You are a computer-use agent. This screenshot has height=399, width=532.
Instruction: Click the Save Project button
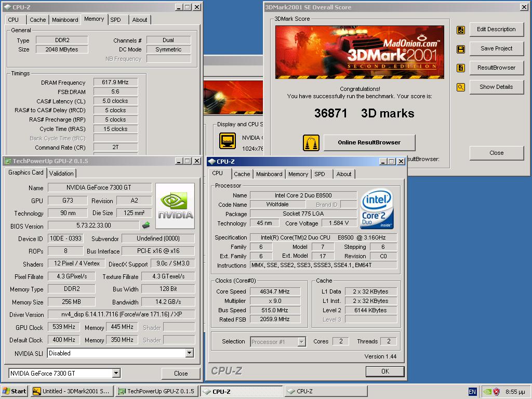(x=496, y=48)
